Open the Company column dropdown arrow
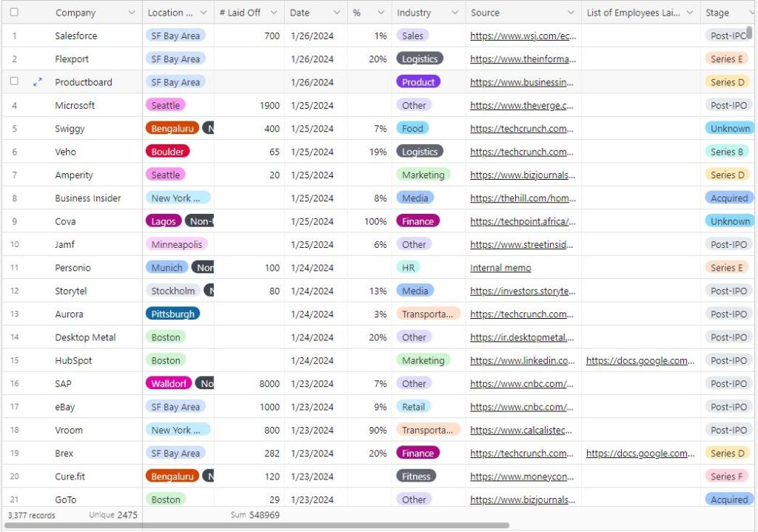 pyautogui.click(x=132, y=13)
